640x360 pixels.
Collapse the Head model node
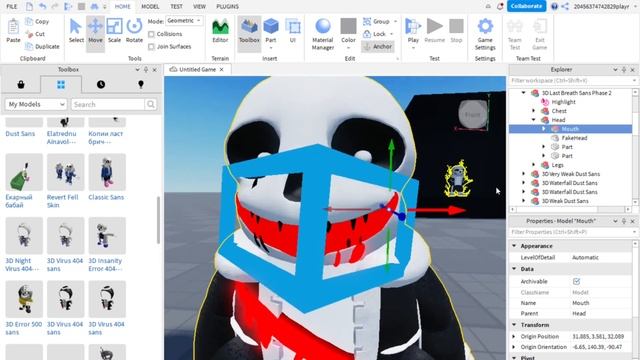point(533,120)
